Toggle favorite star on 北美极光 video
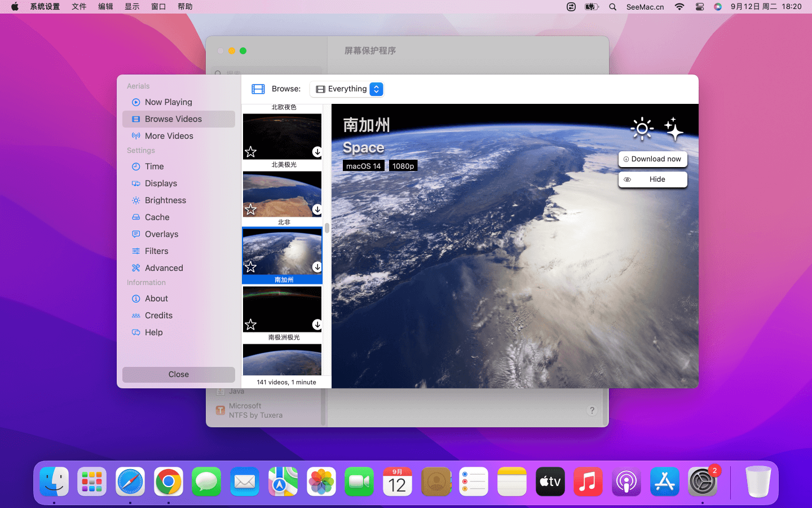This screenshot has width=812, height=508. [251, 152]
